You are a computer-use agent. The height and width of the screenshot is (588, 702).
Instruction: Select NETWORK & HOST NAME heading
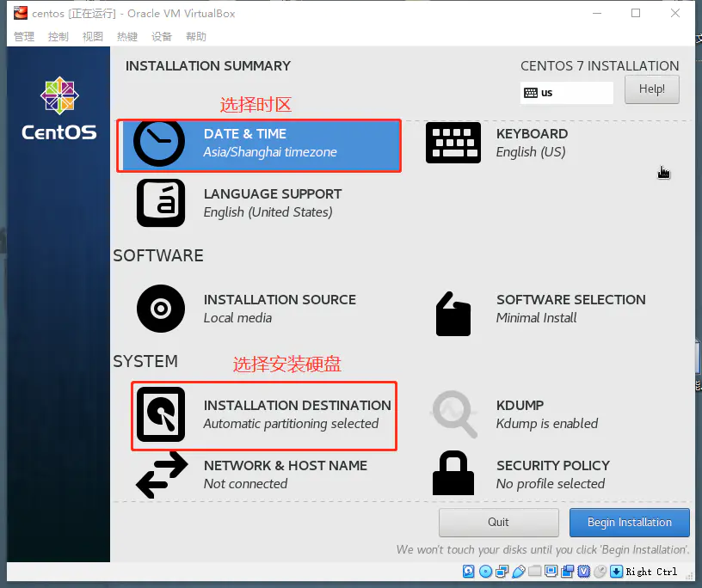[x=286, y=465]
